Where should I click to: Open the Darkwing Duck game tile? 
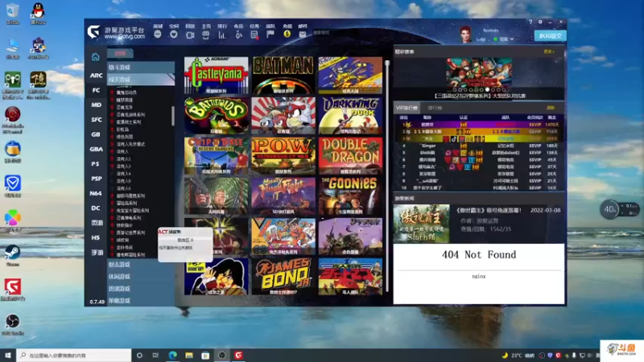pos(350,116)
